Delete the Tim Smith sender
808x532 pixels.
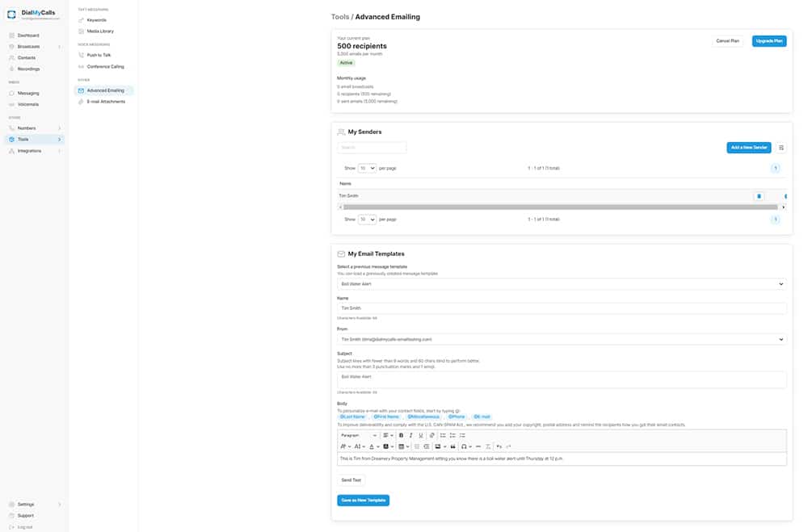[x=758, y=196]
